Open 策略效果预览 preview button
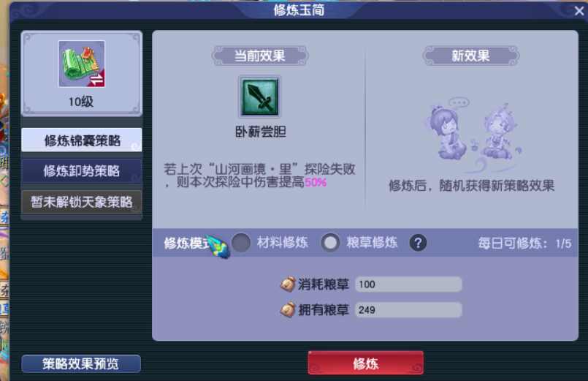Image resolution: width=588 pixels, height=381 pixels. (81, 363)
